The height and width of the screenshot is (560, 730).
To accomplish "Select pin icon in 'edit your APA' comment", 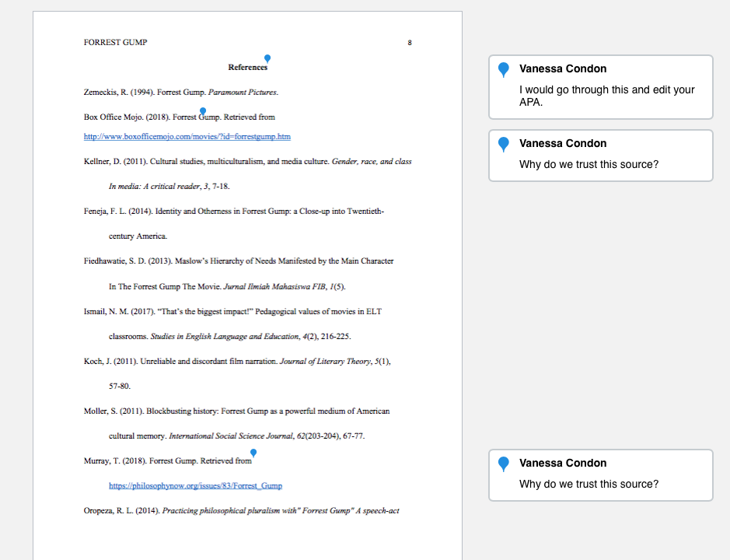I will coord(503,70).
